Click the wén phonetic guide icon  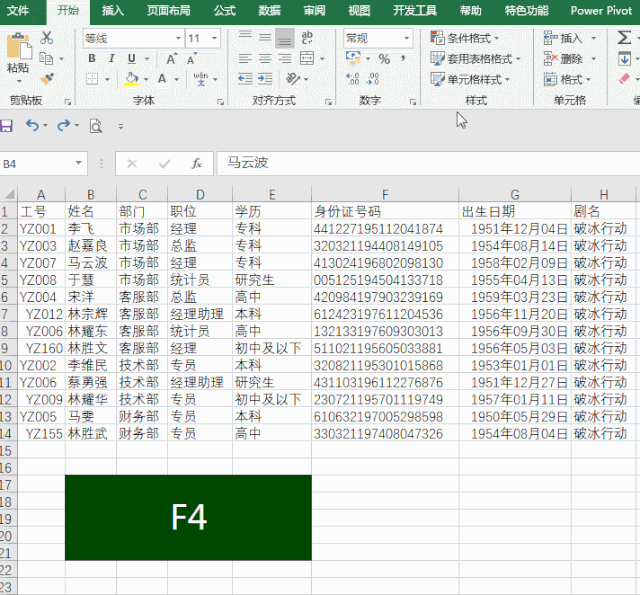200,79
